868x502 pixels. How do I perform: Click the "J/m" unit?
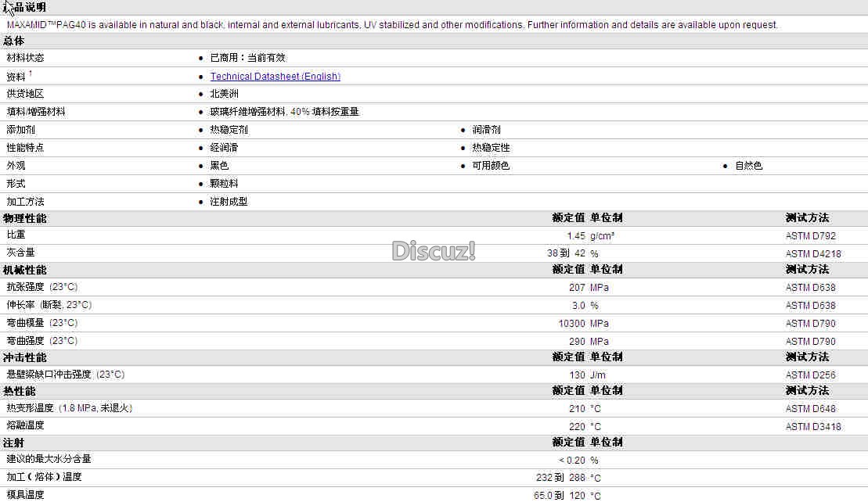[598, 375]
